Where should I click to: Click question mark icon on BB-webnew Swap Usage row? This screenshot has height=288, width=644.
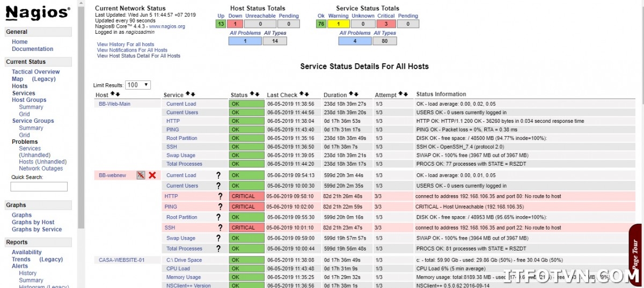click(218, 238)
